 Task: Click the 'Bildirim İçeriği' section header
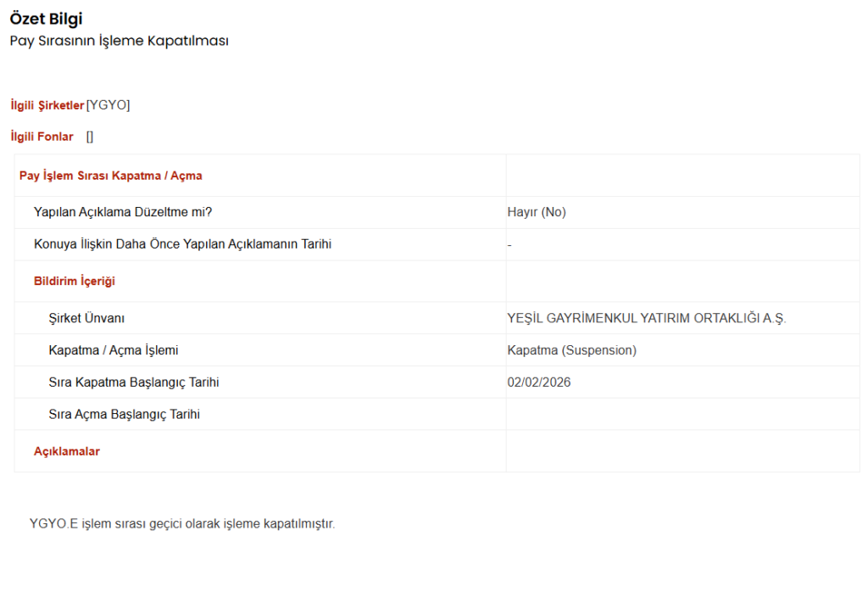point(75,281)
